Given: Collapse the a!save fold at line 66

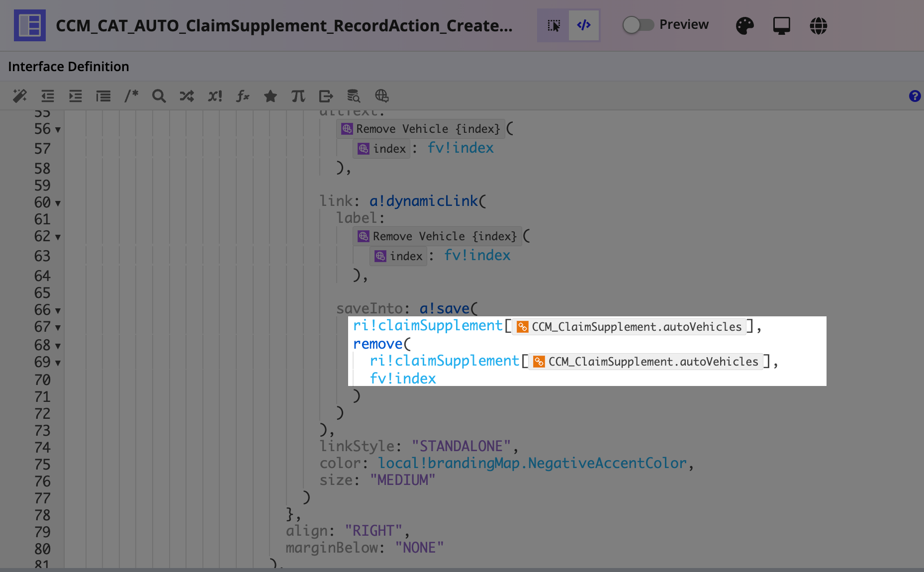Looking at the screenshot, I should pos(58,311).
